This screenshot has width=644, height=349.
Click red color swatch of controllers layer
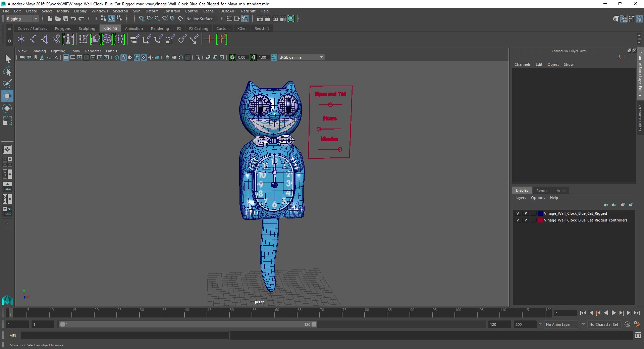tap(540, 220)
